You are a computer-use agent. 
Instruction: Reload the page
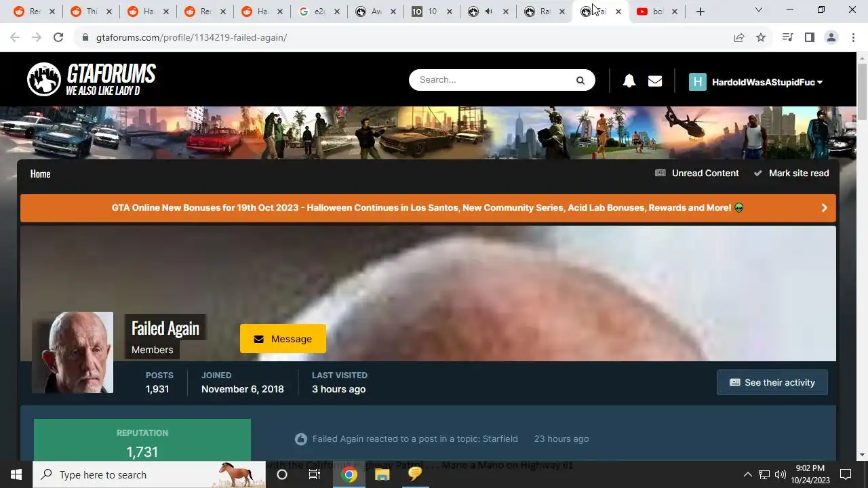point(58,37)
